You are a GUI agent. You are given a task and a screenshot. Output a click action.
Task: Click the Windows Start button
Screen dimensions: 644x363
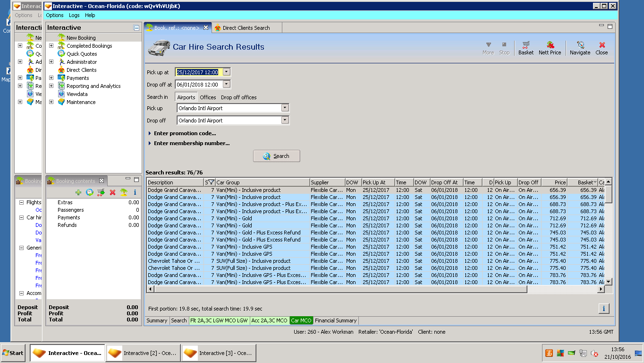(x=13, y=353)
